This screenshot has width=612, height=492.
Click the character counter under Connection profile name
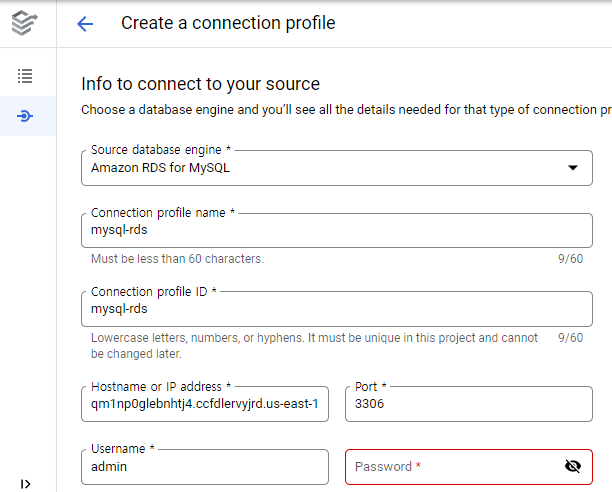pos(570,259)
